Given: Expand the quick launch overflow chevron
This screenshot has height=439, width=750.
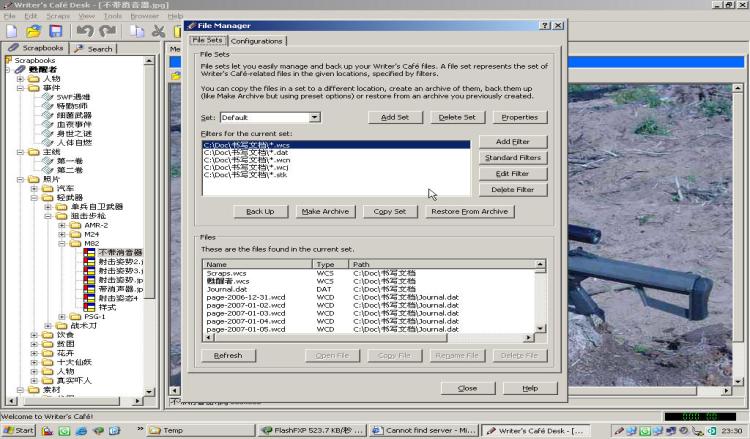Looking at the screenshot, I should click(x=140, y=429).
